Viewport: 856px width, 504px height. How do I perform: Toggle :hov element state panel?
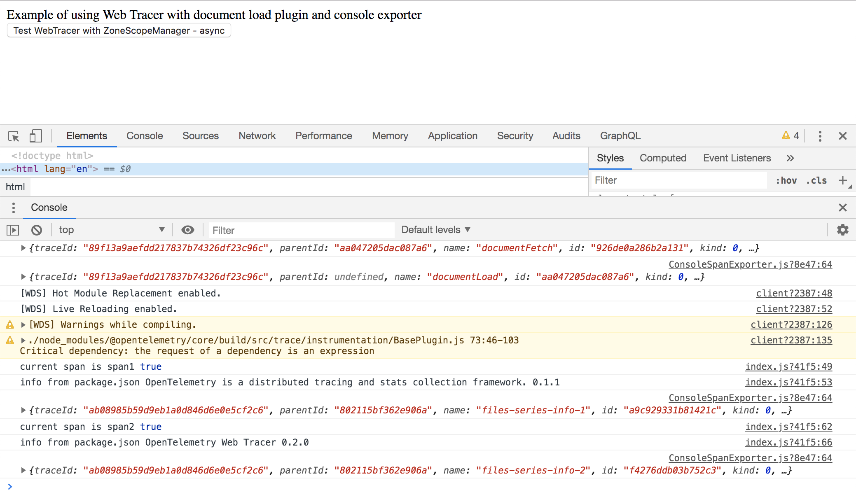(x=786, y=180)
